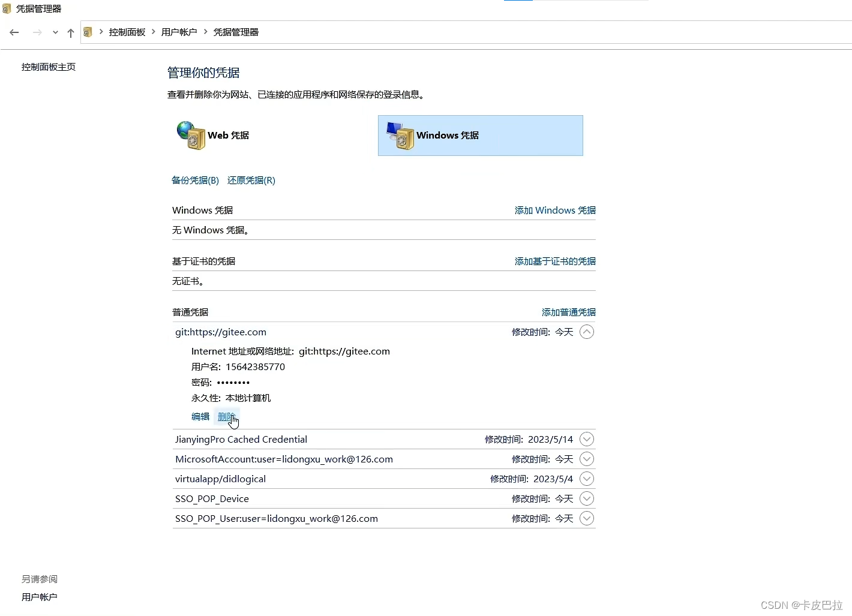Select the Windows 凭据 safe icon

[x=400, y=136]
